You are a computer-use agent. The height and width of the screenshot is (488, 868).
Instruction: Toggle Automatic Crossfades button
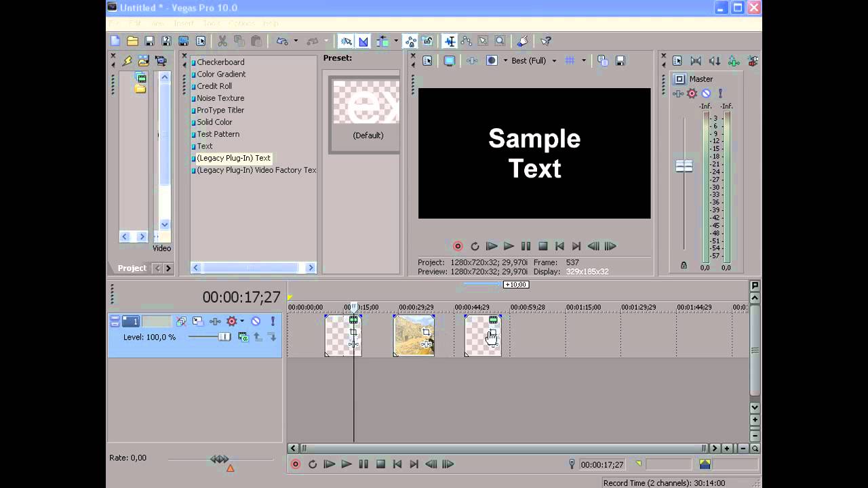tap(363, 41)
